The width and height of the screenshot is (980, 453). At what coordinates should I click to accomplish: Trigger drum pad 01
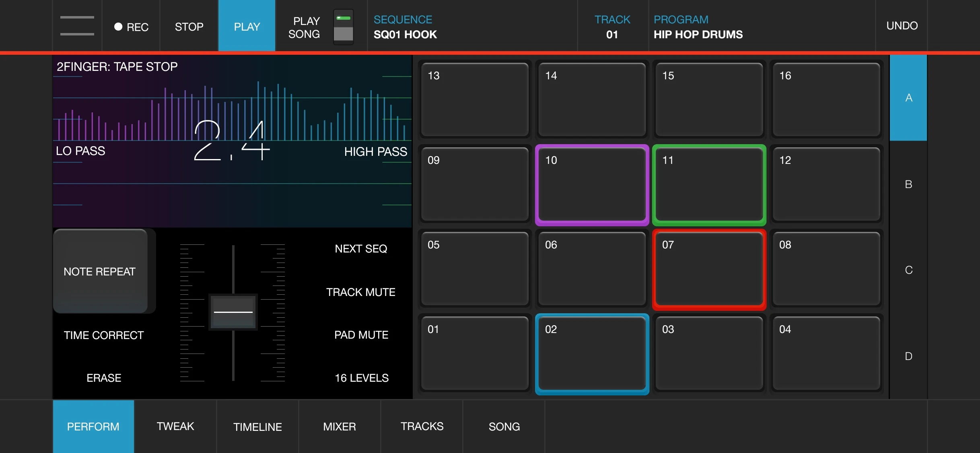click(474, 354)
